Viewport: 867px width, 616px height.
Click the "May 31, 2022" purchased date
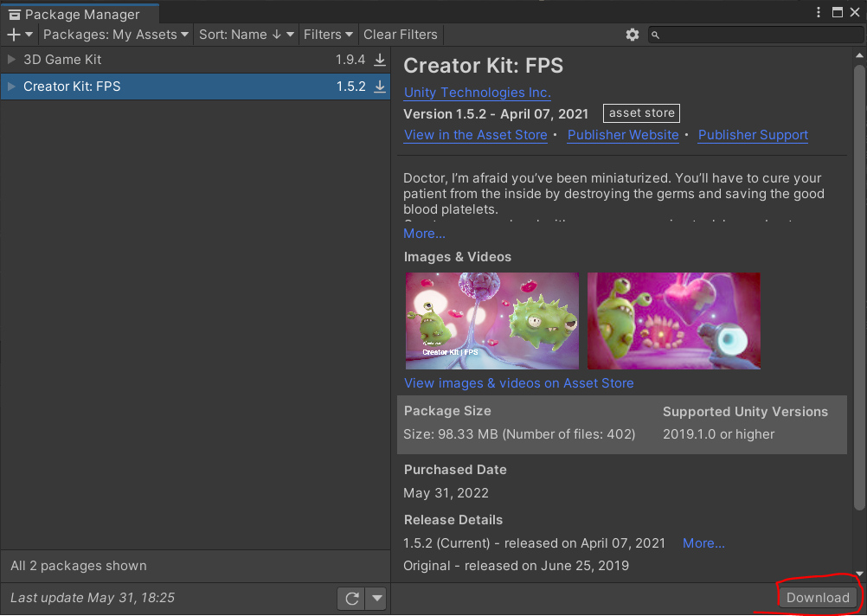pyautogui.click(x=446, y=492)
